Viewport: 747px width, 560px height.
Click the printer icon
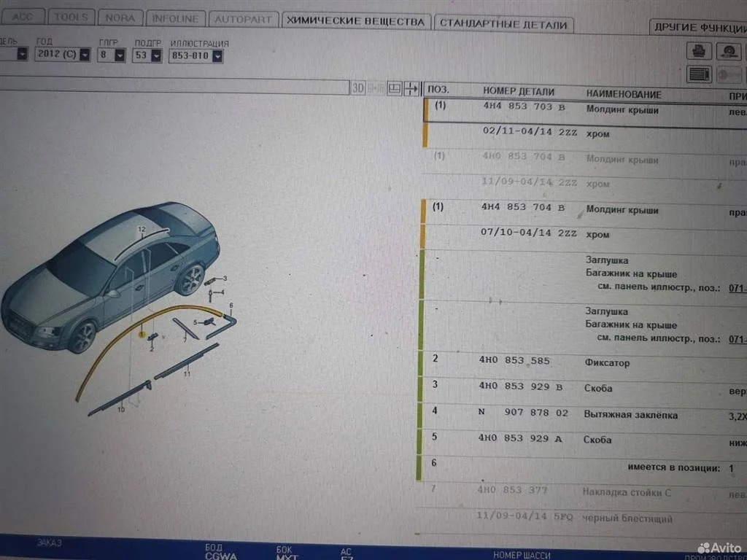coord(700,51)
